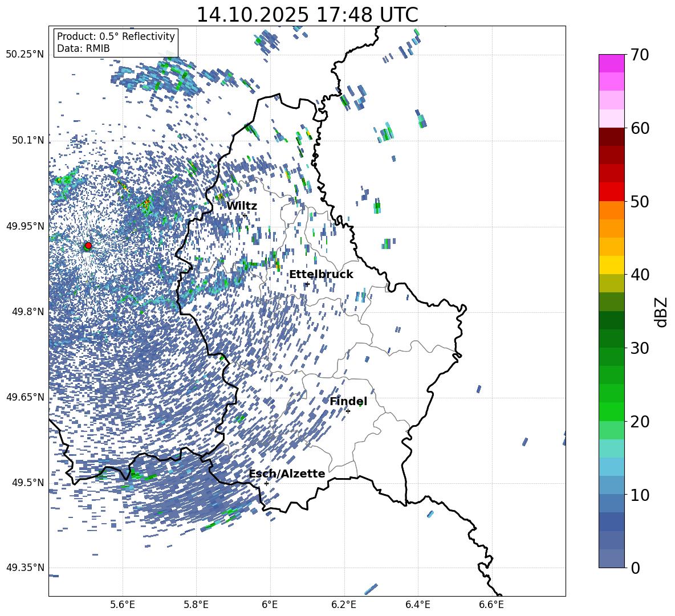Click the colorbar '70' tick value

click(640, 55)
